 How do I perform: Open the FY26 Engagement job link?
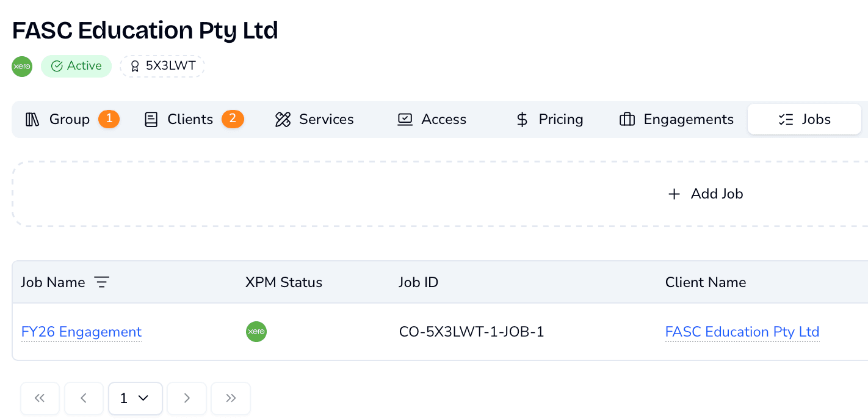coord(81,332)
